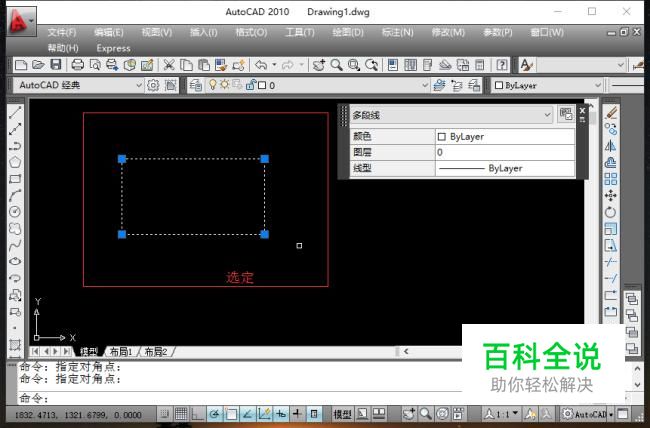The image size is (650, 428).
Task: Click the Plot (print) icon
Action: (78, 65)
